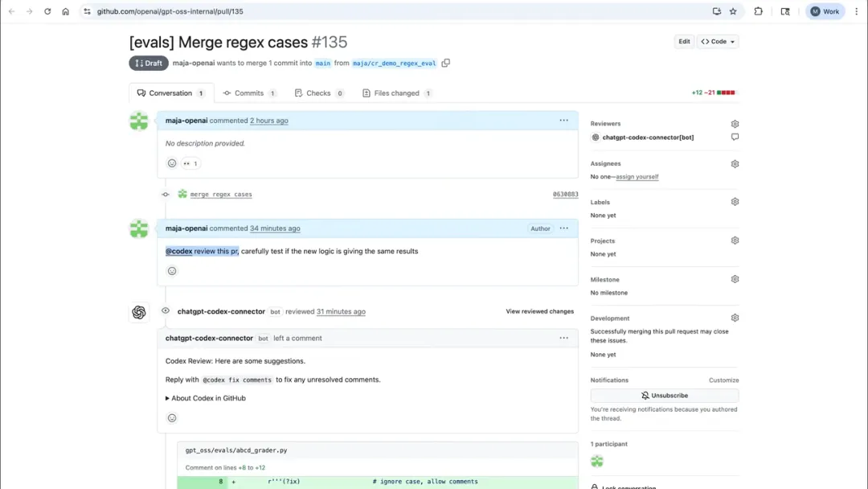Viewport: 868px width, 489px height.
Task: Open maja-openai author link in the PR header
Action: 194,63
